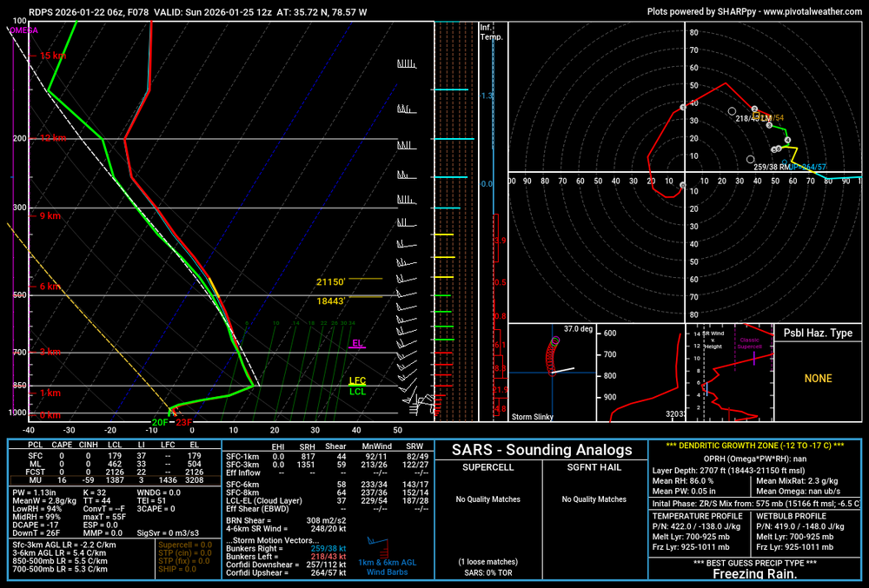This screenshot has height=588, width=869.
Task: Click the green LCL marker on the skew-T
Action: coord(357,392)
